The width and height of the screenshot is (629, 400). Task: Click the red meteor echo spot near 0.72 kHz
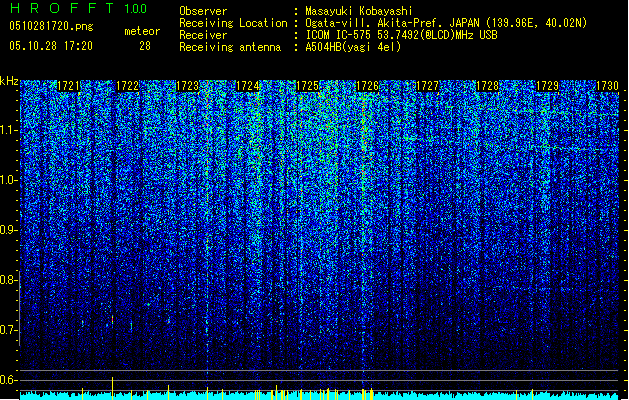point(113,320)
